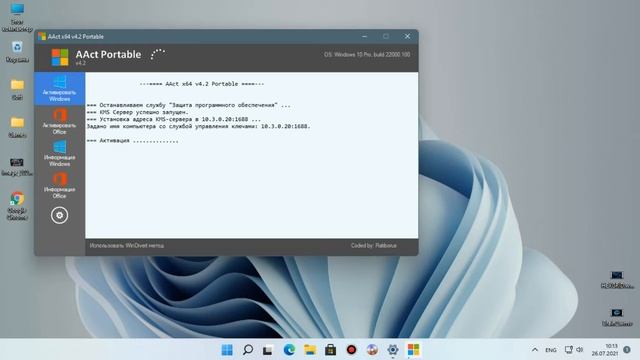
Task: Click the KMS server started log line
Action: [x=138, y=112]
